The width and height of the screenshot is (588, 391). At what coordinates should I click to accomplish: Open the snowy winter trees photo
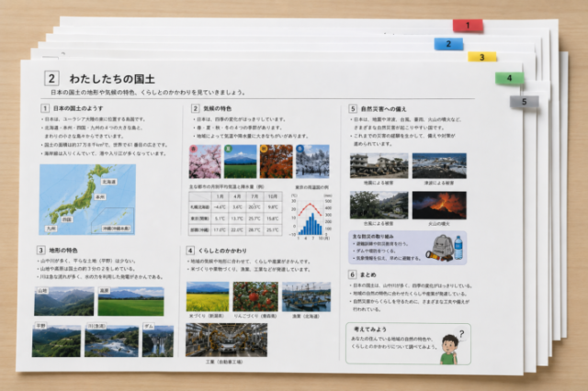(x=312, y=162)
